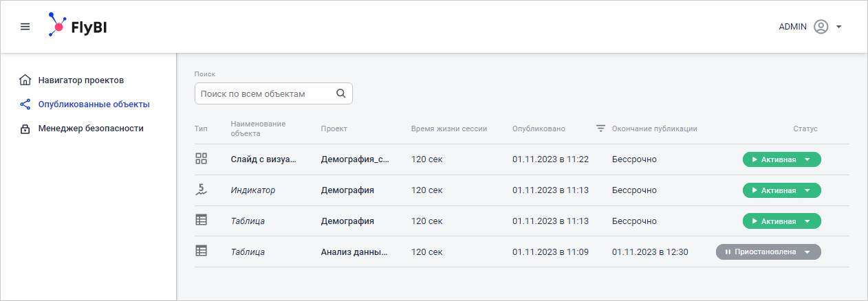868x301 pixels.
Task: Open the Анализ данны... project link
Action: [354, 252]
